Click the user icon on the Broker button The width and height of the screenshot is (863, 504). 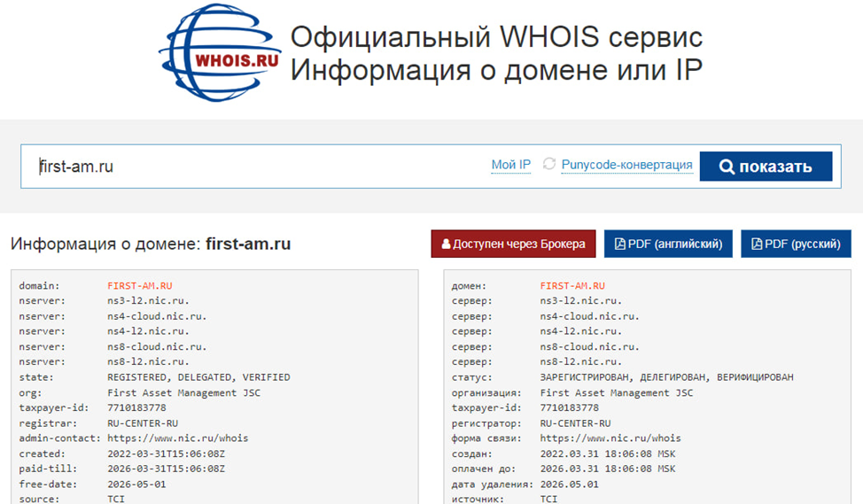pyautogui.click(x=446, y=244)
